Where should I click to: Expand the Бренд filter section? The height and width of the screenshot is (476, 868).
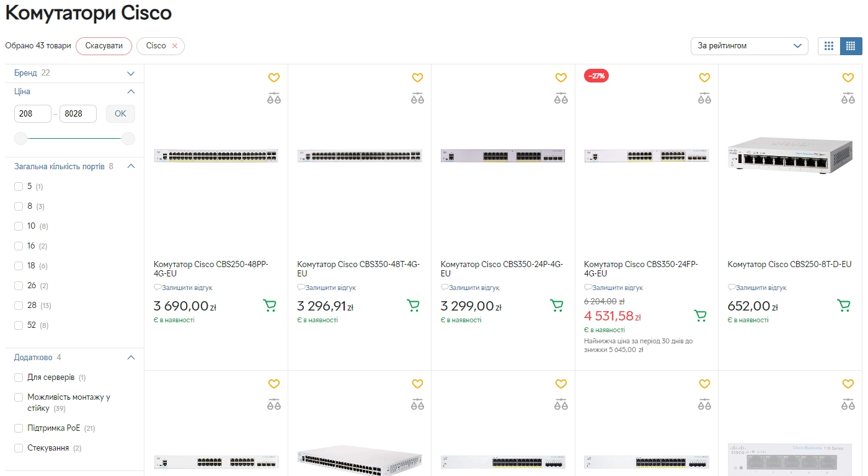click(131, 73)
